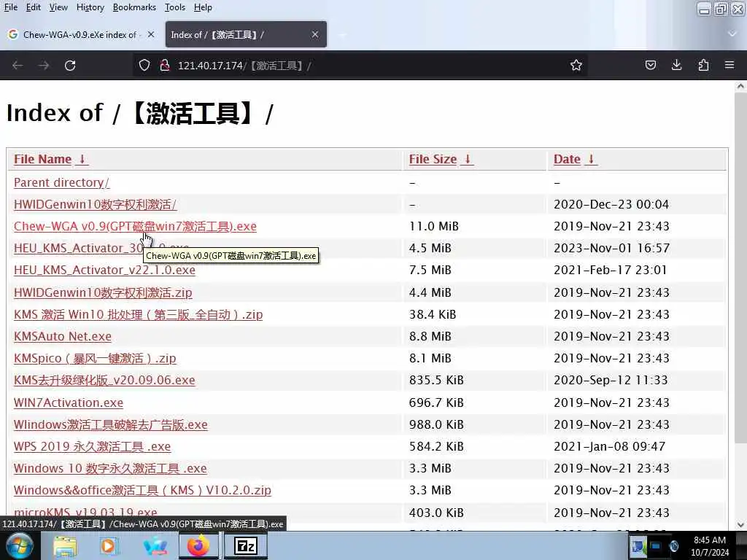The height and width of the screenshot is (560, 747).
Task: Close the Index of 激活工具 tab
Action: [x=315, y=34]
